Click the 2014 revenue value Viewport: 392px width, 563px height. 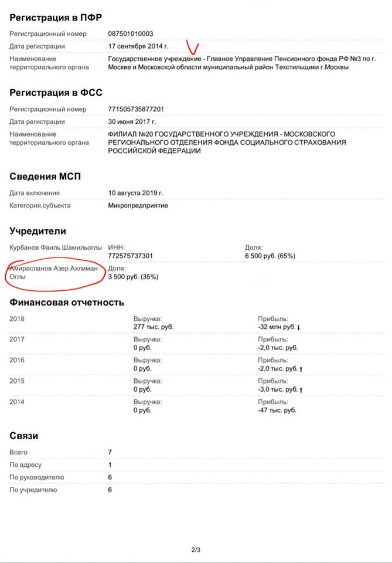coord(142,411)
